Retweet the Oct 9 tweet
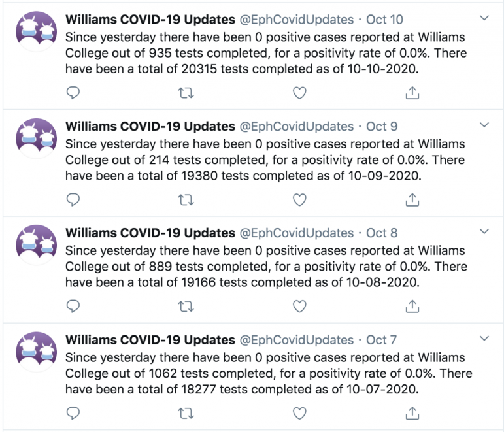Screen dimensions: 504x432 [x=186, y=200]
